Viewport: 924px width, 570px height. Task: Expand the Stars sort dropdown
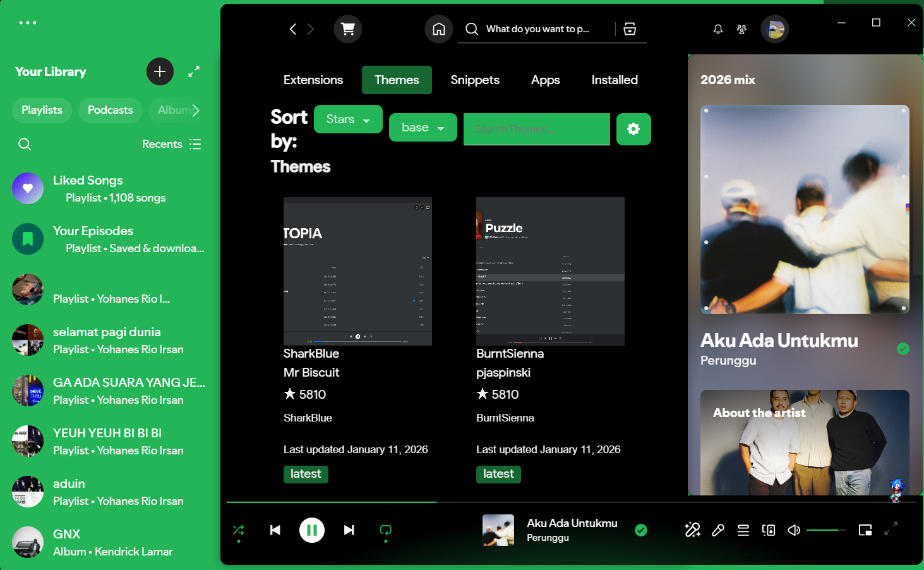coord(348,119)
